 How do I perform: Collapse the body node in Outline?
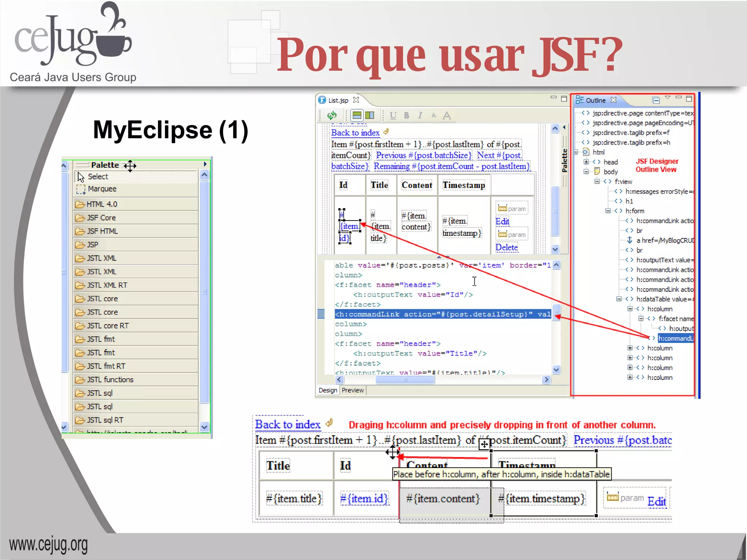[586, 172]
